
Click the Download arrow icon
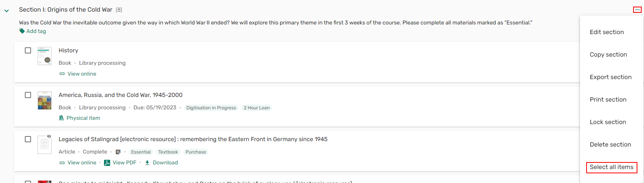[x=147, y=163]
